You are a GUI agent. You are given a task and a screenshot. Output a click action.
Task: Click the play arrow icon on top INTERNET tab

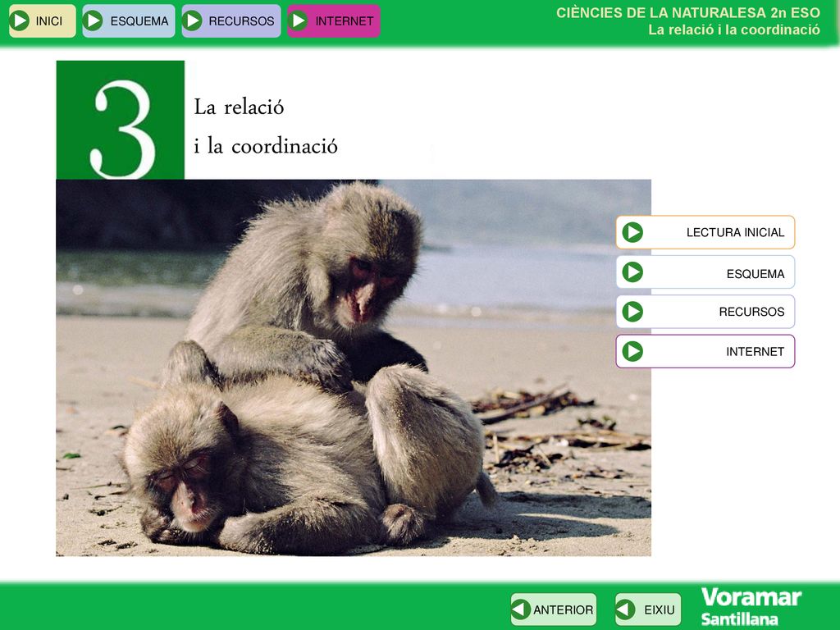tap(299, 21)
